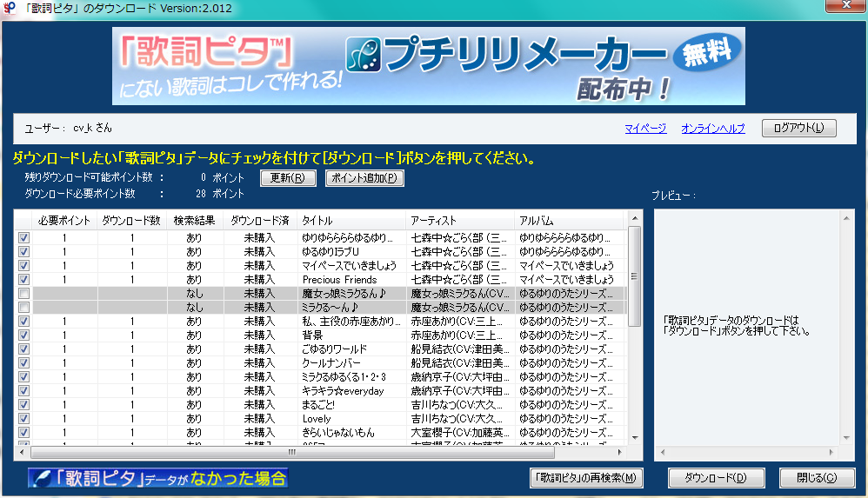Click the 大室櫻子 artist cell for きらいじゃないもん
The image size is (868, 498).
click(x=459, y=433)
